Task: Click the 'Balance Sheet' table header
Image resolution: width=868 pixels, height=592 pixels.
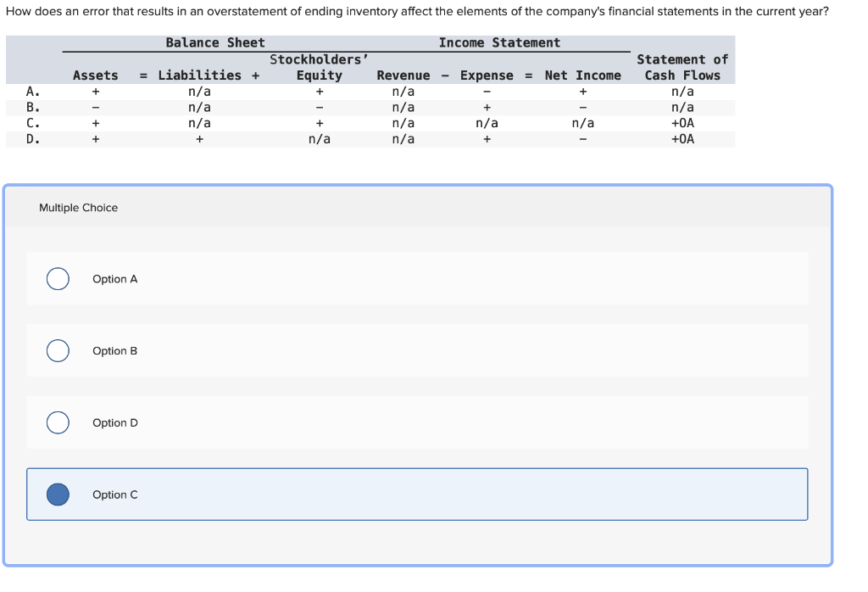Action: (215, 42)
